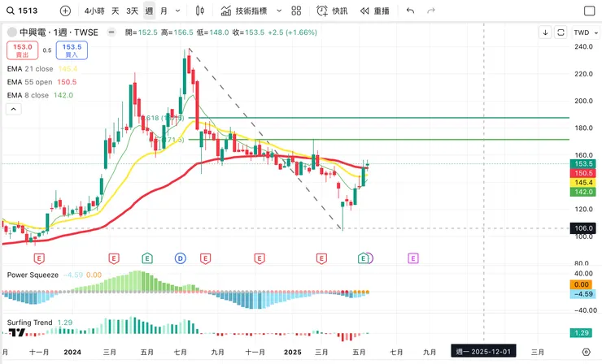This screenshot has height=364, width=602.
Task: Click the 中興電 · 1週 · TWSE title
Action: click(59, 32)
